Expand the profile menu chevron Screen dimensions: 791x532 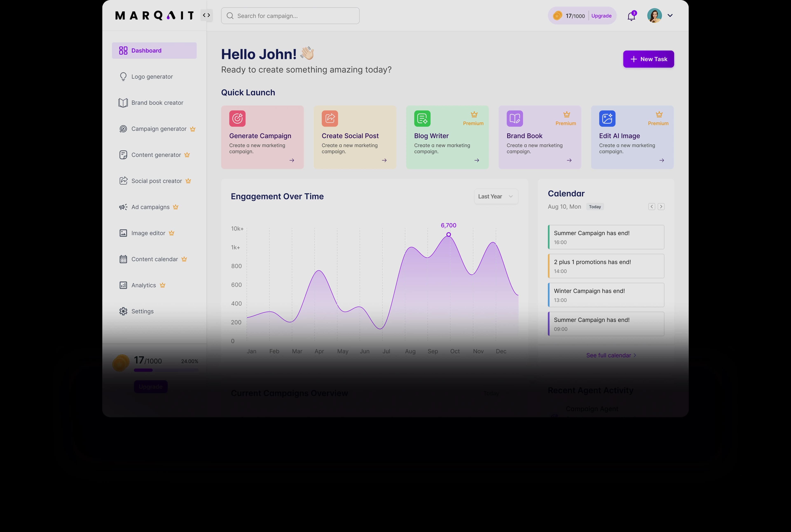(670, 16)
